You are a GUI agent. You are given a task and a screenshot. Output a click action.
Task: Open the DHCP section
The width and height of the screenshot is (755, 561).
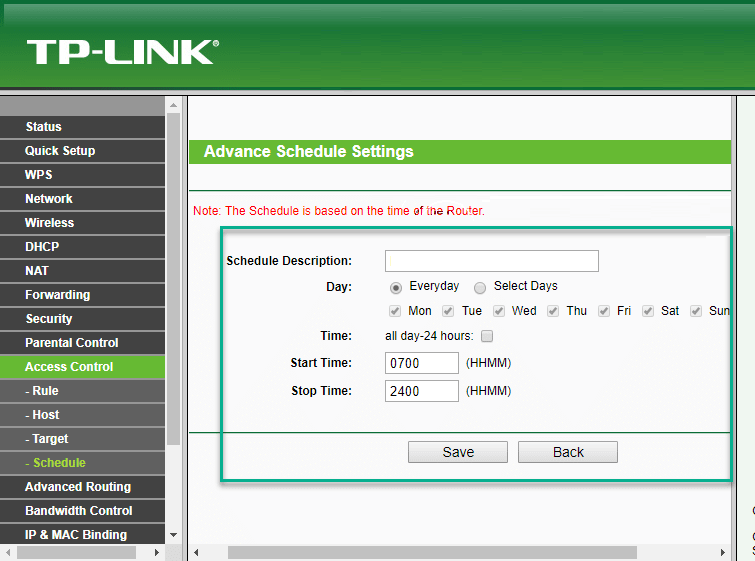pyautogui.click(x=82, y=247)
